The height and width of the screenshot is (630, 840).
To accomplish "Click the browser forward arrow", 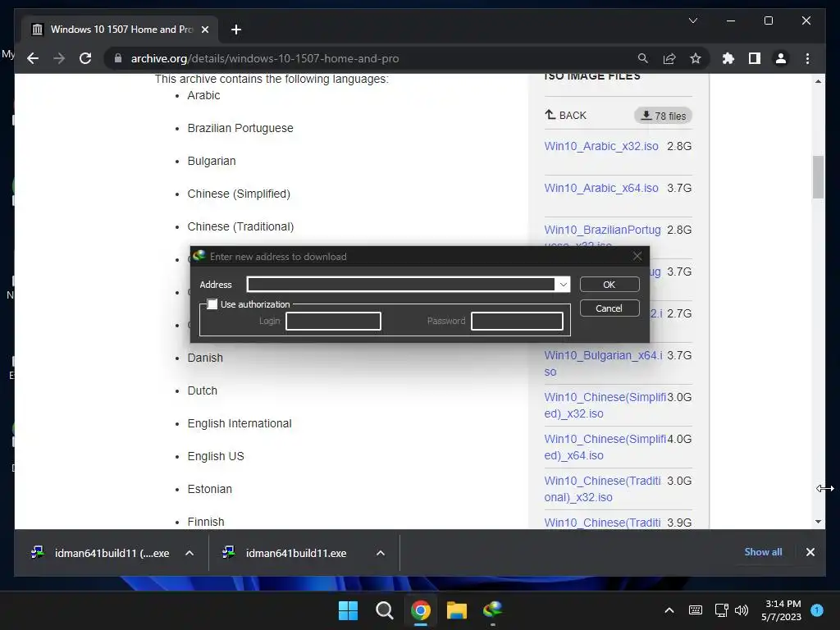I will point(59,58).
